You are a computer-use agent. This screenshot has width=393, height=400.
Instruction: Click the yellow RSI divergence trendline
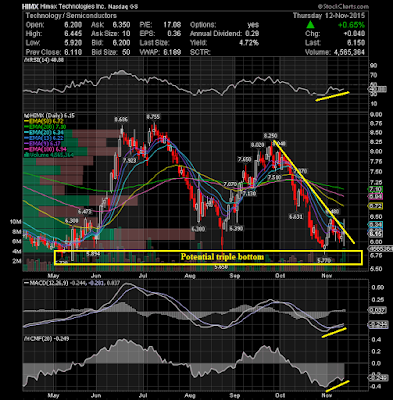click(332, 97)
